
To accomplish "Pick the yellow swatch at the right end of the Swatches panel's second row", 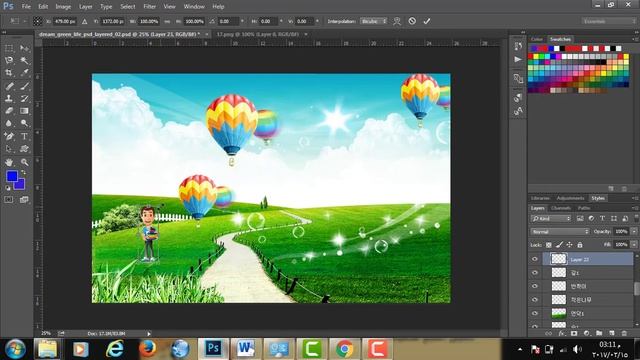I will [626, 56].
